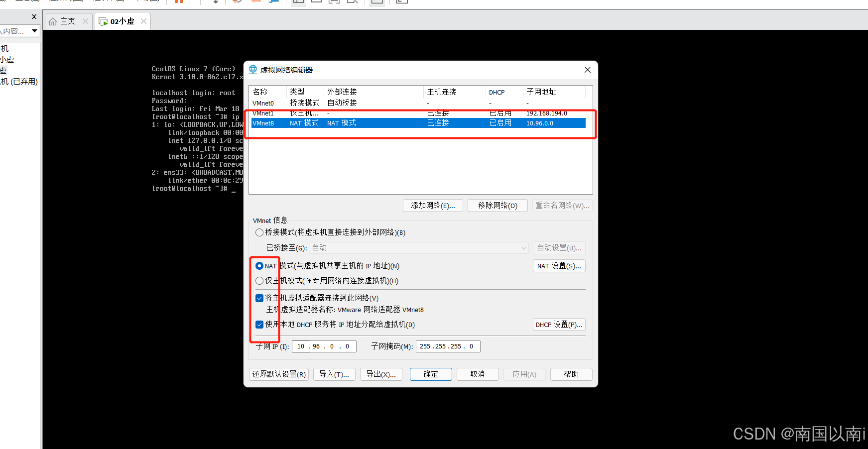Select 桥接模式 radio button
The height and width of the screenshot is (449, 868).
click(259, 232)
